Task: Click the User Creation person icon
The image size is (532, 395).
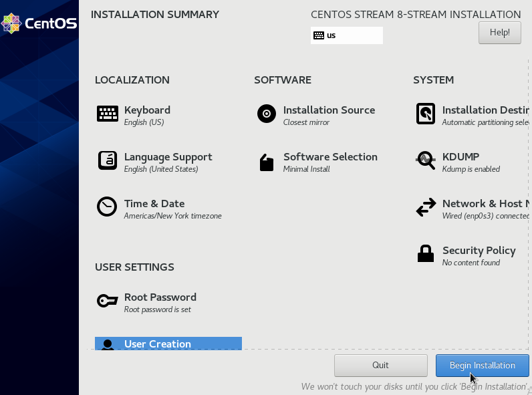Action: (x=108, y=344)
